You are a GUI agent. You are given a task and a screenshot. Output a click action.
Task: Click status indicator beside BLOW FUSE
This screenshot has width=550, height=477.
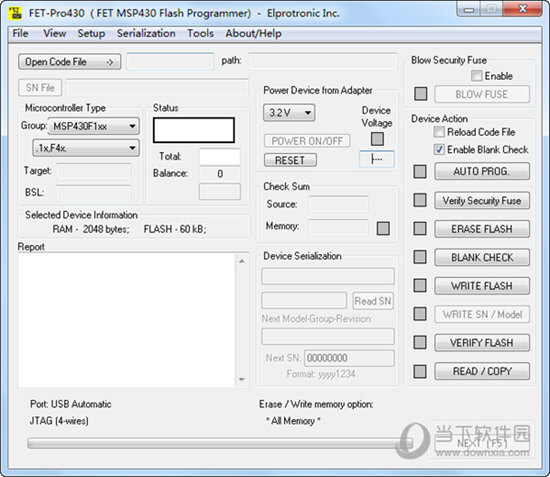(x=421, y=94)
